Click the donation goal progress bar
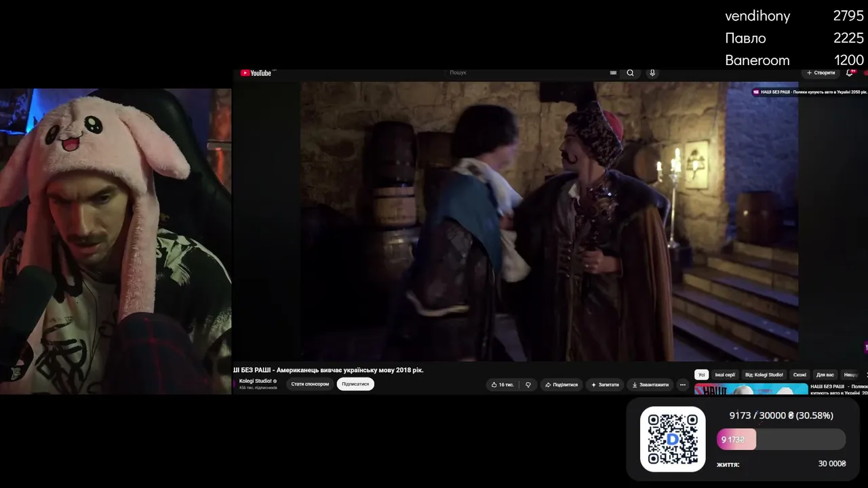868x488 pixels. point(781,439)
